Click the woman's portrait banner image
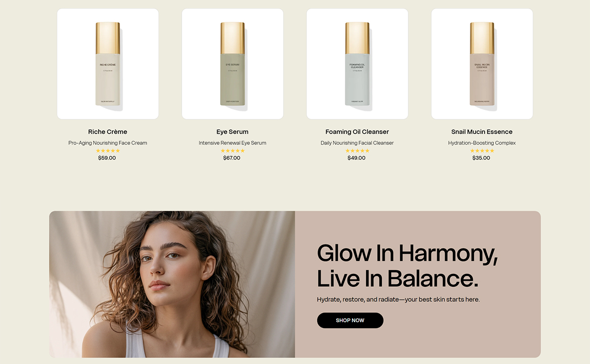Image resolution: width=590 pixels, height=364 pixels. click(x=172, y=284)
